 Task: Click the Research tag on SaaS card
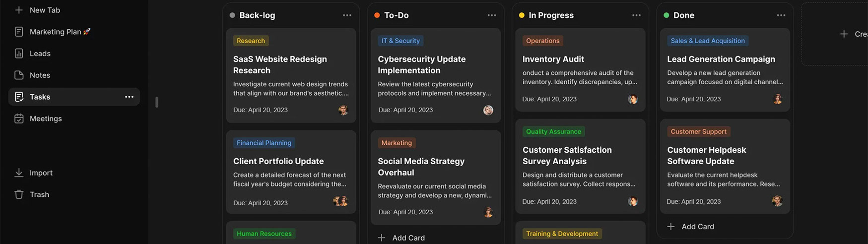click(x=251, y=41)
